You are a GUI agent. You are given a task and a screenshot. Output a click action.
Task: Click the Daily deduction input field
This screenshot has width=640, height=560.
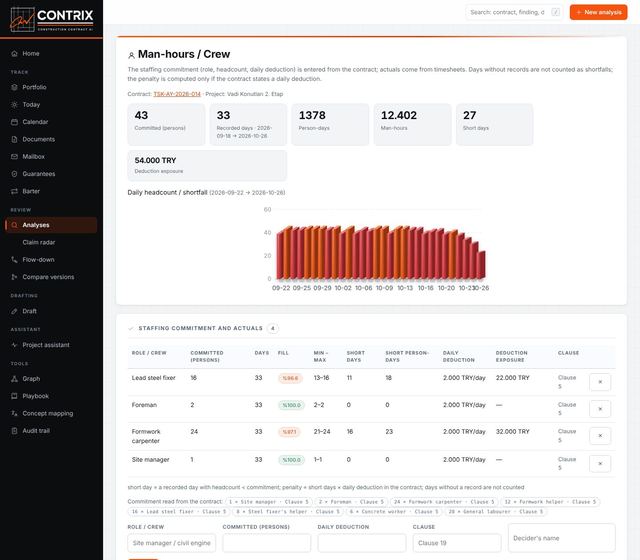[362, 543]
